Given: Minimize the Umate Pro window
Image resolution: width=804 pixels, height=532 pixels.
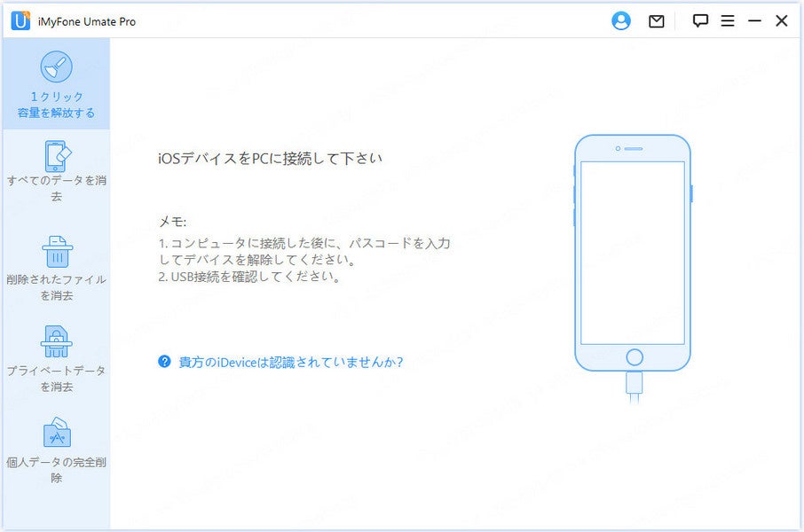Looking at the screenshot, I should tap(754, 21).
